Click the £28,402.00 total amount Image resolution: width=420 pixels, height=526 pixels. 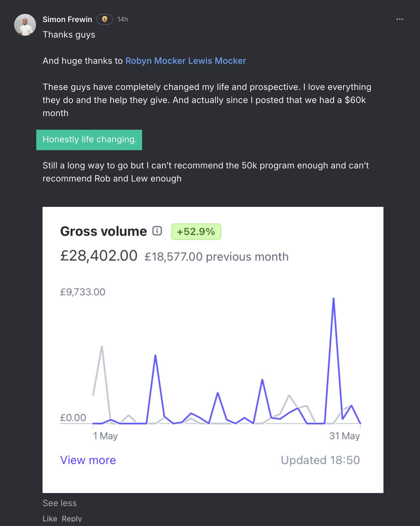(x=99, y=256)
